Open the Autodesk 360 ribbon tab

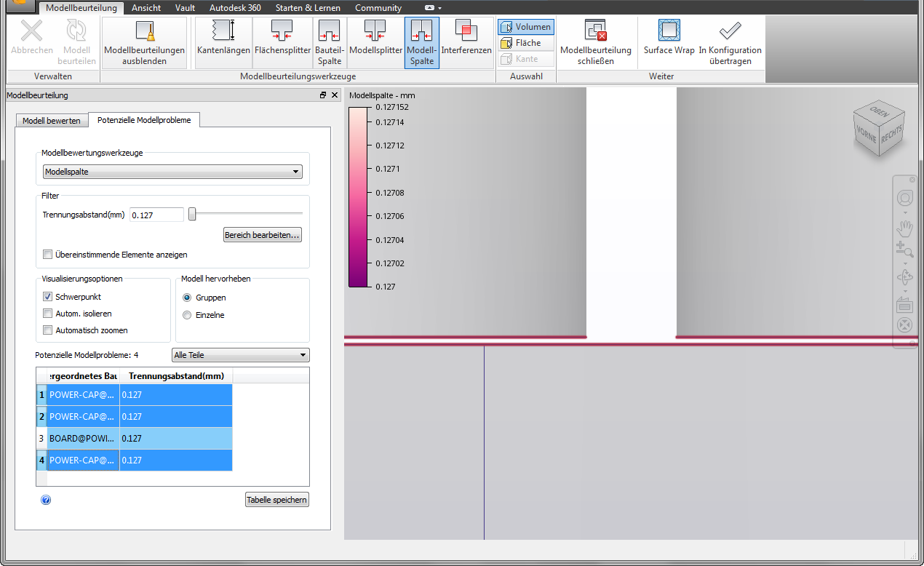tap(235, 8)
